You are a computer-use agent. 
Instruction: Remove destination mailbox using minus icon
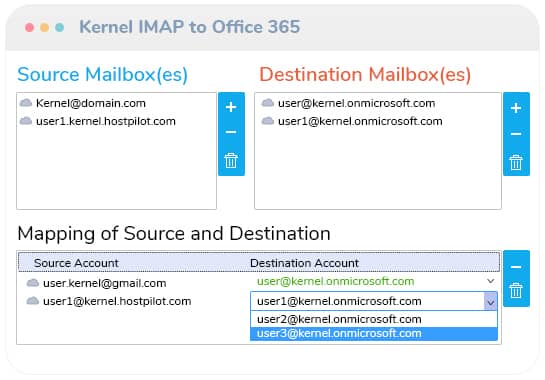click(516, 134)
